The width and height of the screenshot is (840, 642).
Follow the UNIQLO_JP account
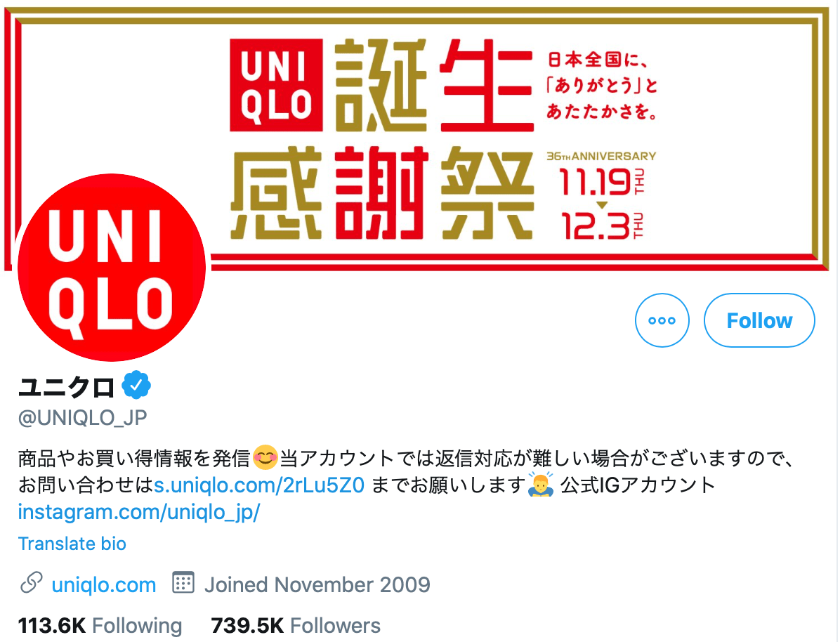click(759, 320)
